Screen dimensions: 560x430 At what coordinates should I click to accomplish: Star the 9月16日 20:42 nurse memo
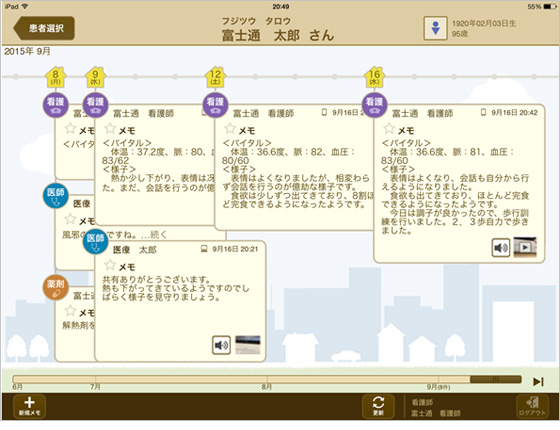point(389,129)
